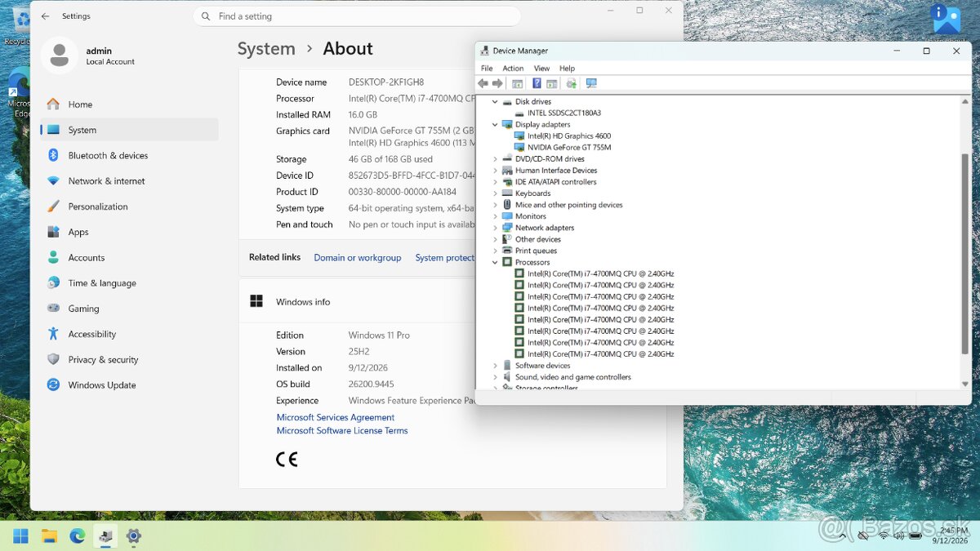Open Microsoft Software License Terms link
The height and width of the screenshot is (551, 980).
point(342,430)
